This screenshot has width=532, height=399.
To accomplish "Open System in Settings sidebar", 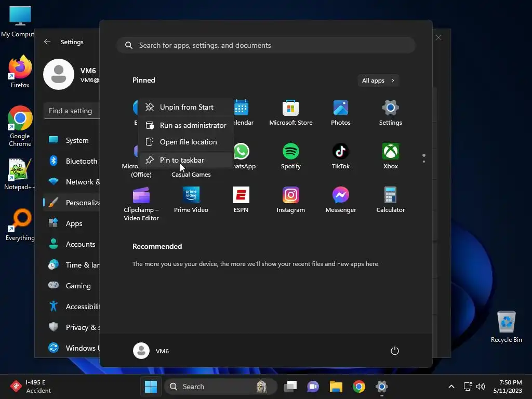I will point(72,140).
